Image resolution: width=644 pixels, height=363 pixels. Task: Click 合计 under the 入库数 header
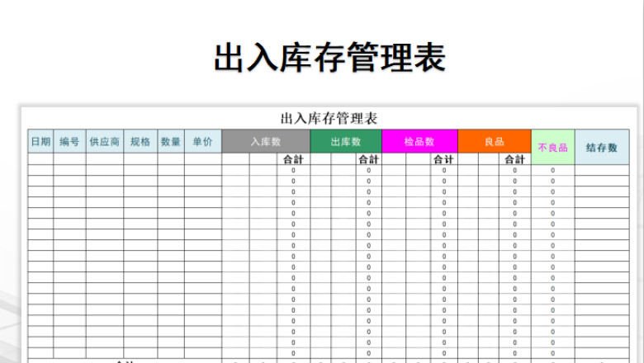coord(293,159)
